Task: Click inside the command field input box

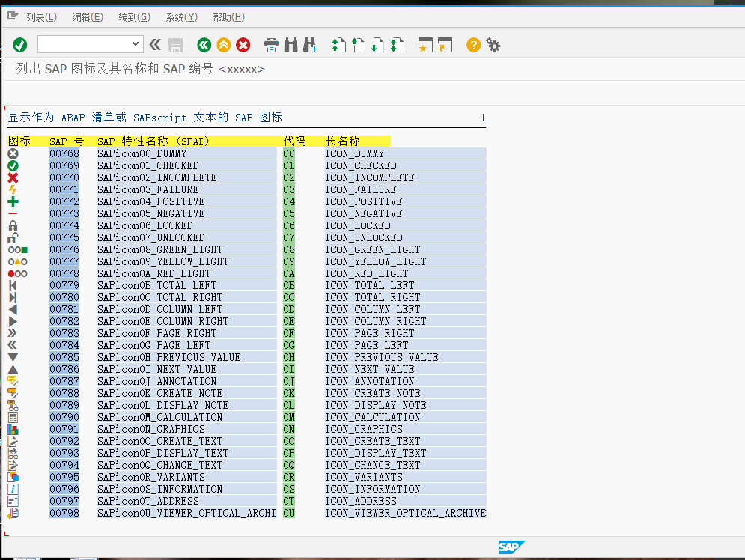Action: pos(82,44)
